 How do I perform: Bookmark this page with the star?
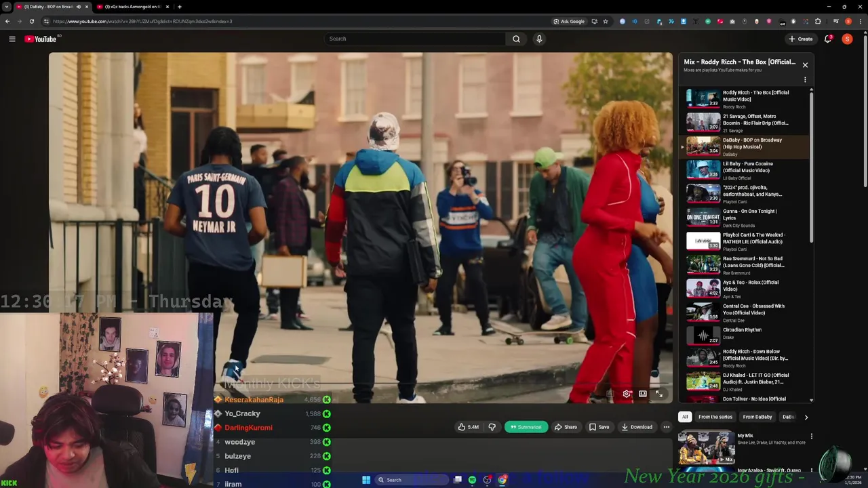(x=606, y=21)
